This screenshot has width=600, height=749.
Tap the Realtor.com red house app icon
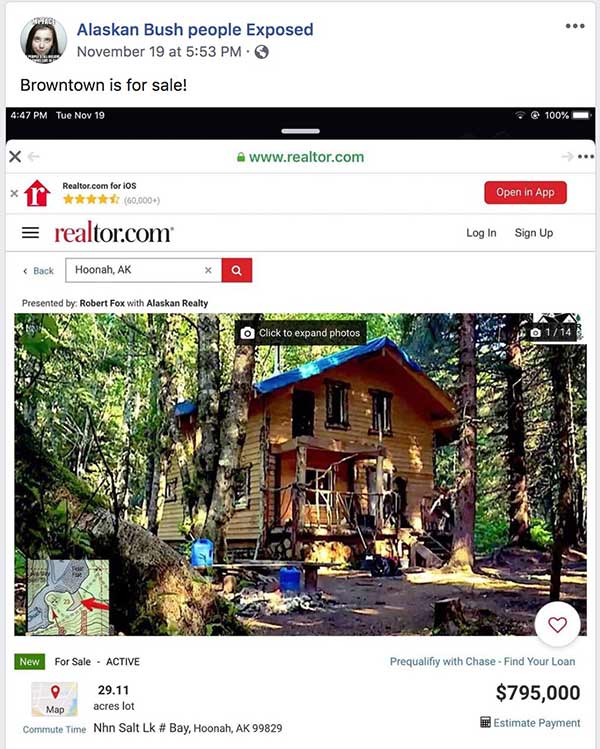pyautogui.click(x=37, y=193)
